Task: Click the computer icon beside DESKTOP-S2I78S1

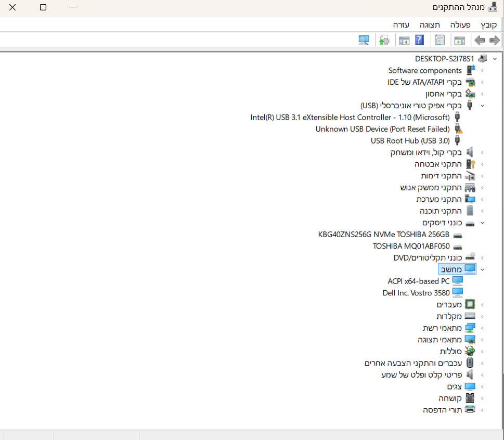Action: coord(483,58)
